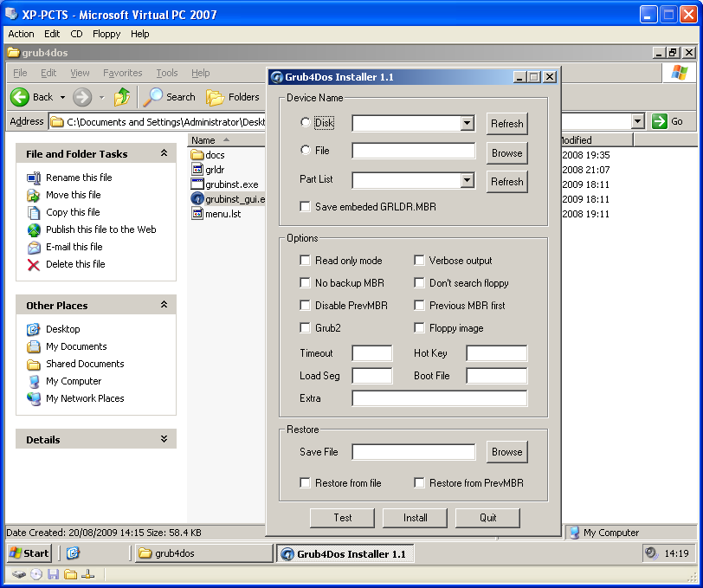Screen dimensions: 703x588
Task: Select the docs folder icon
Action: pyautogui.click(x=197, y=155)
